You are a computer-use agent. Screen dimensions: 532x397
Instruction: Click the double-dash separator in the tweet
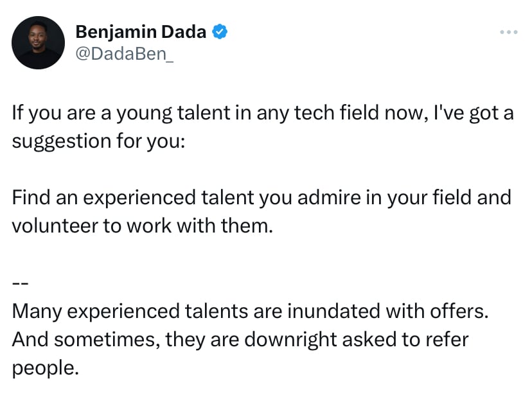[x=19, y=283]
